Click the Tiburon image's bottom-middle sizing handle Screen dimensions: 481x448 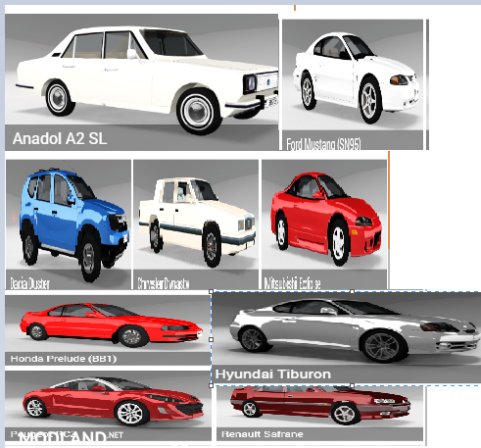coord(352,385)
